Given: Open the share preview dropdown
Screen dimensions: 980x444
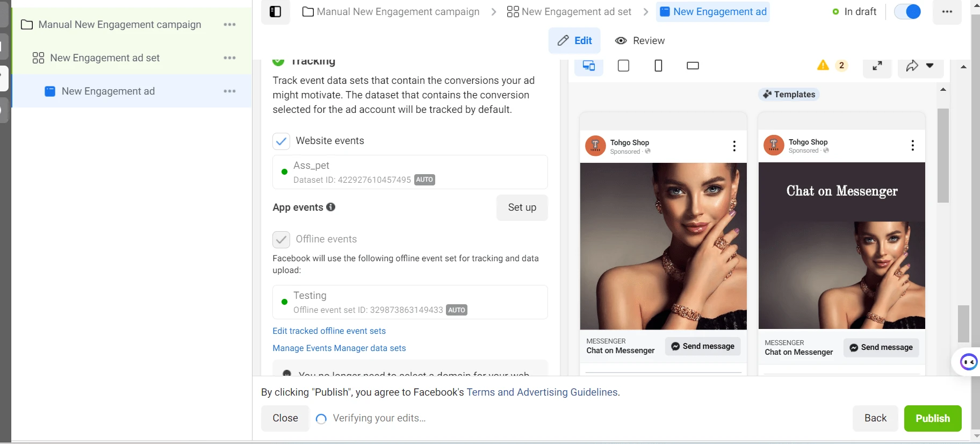Looking at the screenshot, I should [920, 66].
